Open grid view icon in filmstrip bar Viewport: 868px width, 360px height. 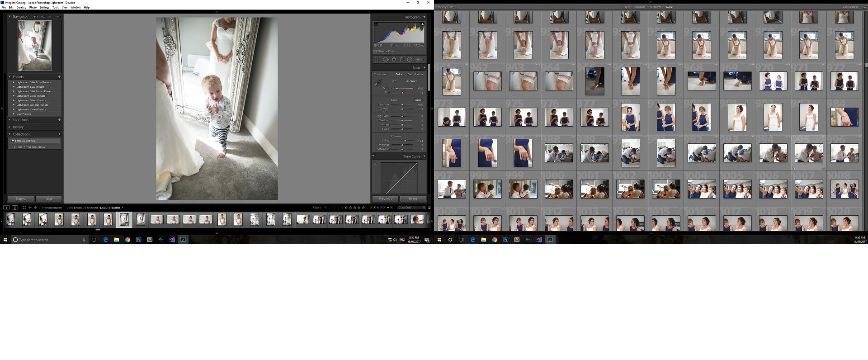[x=24, y=208]
